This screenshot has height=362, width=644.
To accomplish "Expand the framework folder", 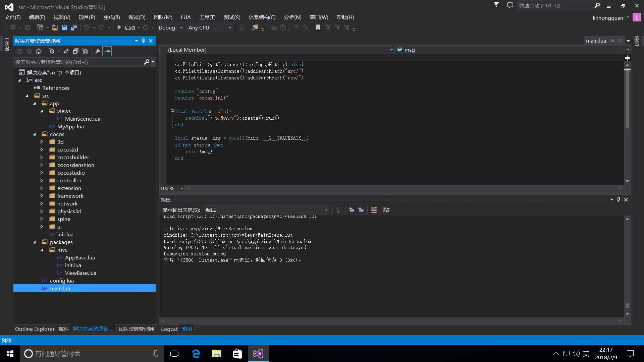I will click(x=42, y=196).
